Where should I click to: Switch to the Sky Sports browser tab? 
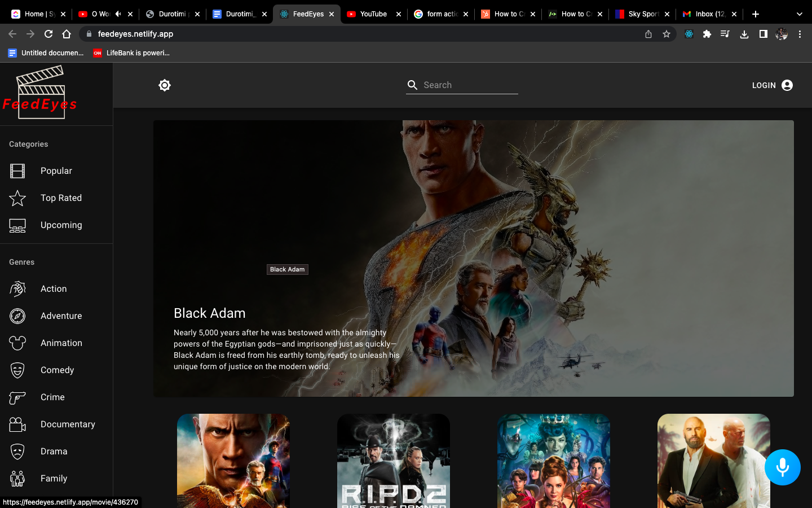pyautogui.click(x=643, y=14)
